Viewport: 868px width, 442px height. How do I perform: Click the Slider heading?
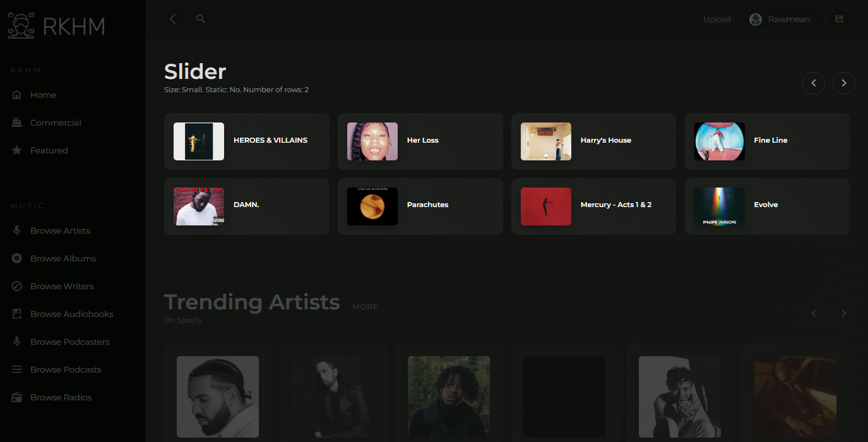[195, 71]
